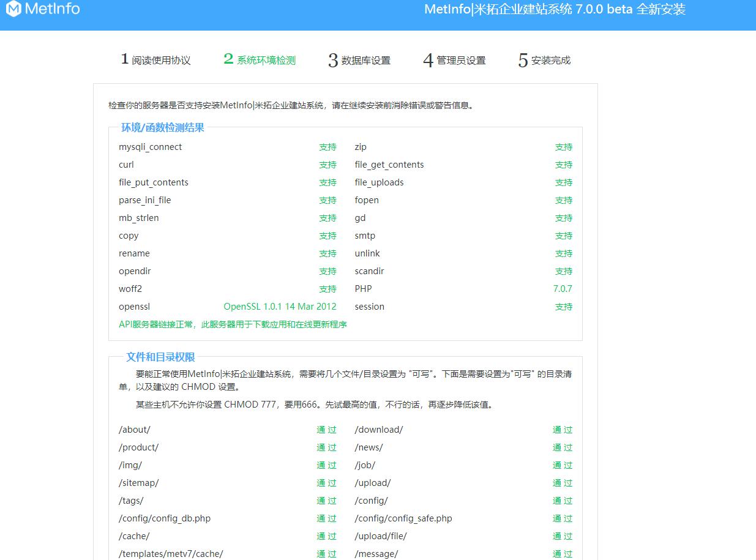The height and width of the screenshot is (560, 756).
Task: Select step 1 阅读使用协议
Action: (x=157, y=59)
